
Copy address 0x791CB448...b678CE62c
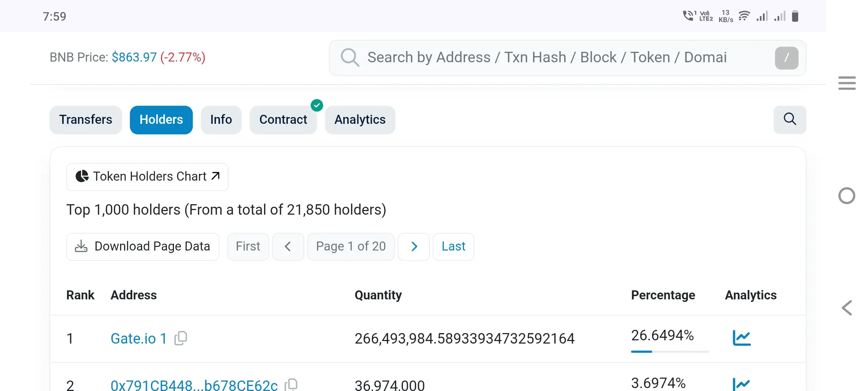(291, 384)
